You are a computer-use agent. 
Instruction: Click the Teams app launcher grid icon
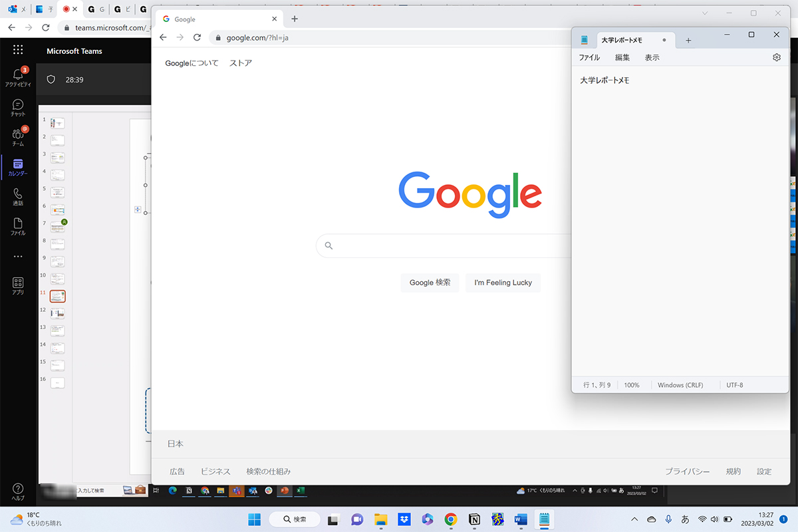pyautogui.click(x=18, y=50)
